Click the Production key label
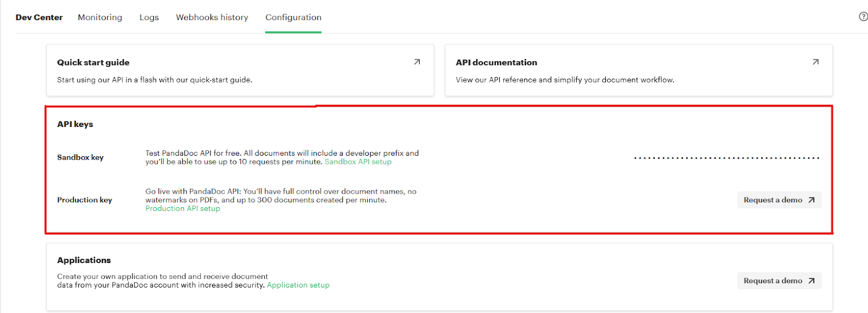868x313 pixels. point(85,200)
